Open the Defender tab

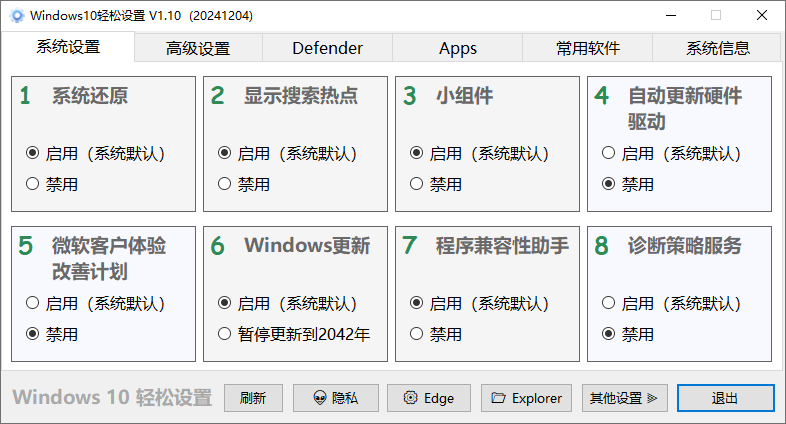(327, 48)
